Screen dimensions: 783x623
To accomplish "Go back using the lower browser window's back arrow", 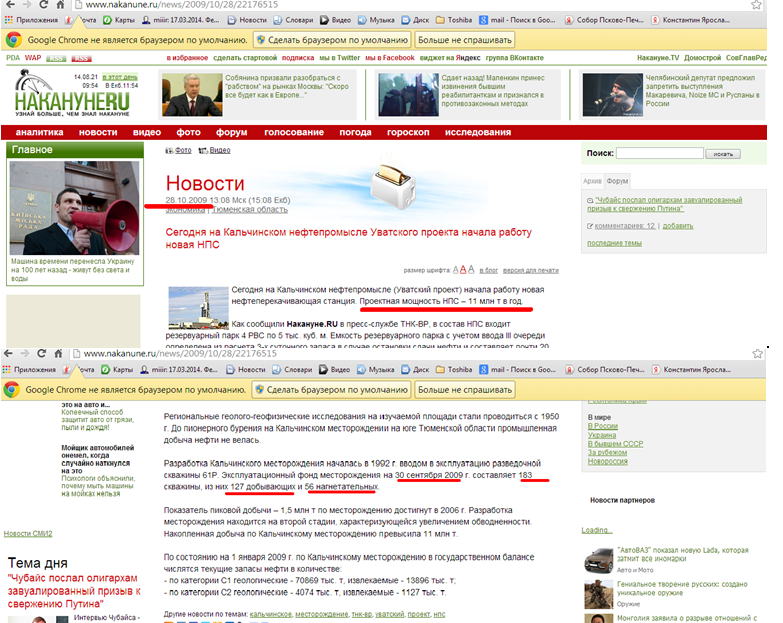I will [x=8, y=353].
